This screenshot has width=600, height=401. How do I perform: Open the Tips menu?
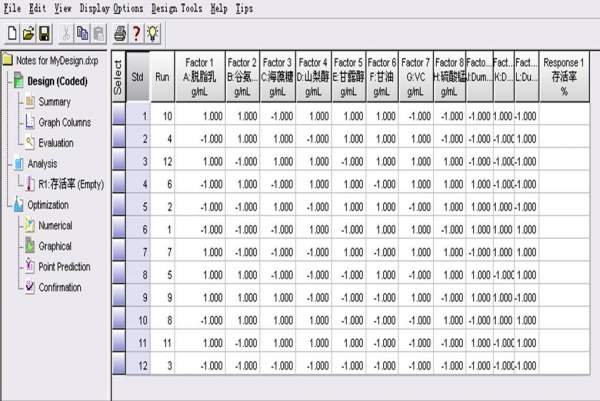[244, 8]
